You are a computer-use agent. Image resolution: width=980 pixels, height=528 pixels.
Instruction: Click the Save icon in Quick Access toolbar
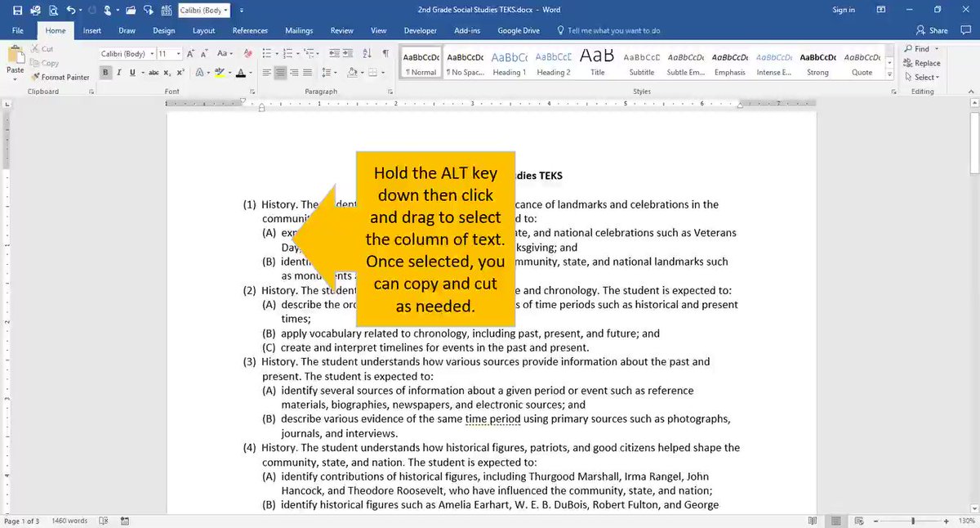17,11
